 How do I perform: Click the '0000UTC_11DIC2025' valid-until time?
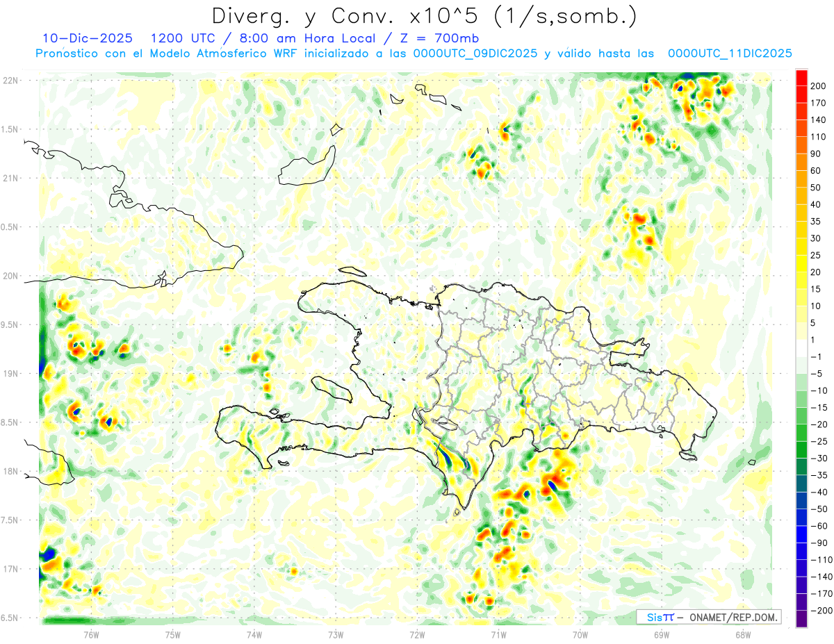click(x=730, y=53)
